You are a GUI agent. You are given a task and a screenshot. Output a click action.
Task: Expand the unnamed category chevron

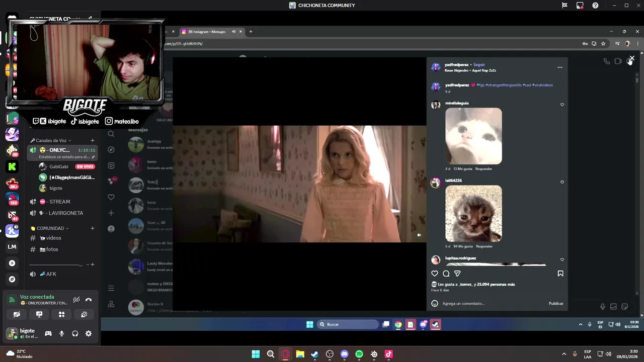[x=88, y=264]
